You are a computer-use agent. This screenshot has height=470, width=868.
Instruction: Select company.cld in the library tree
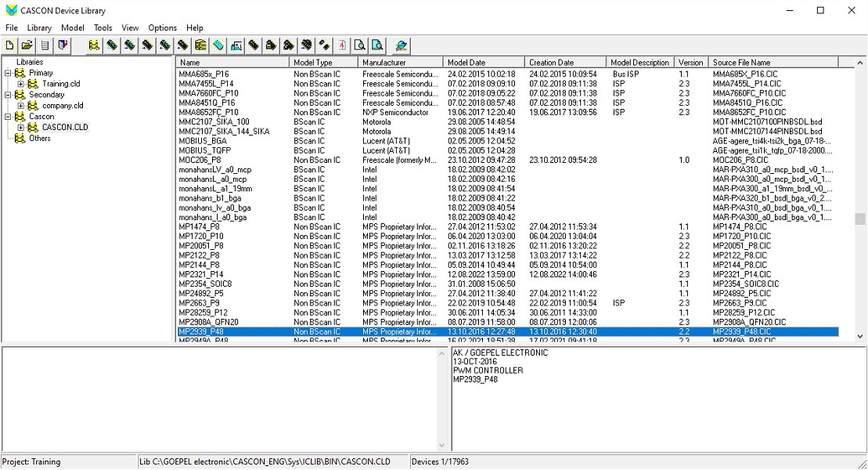(x=63, y=105)
